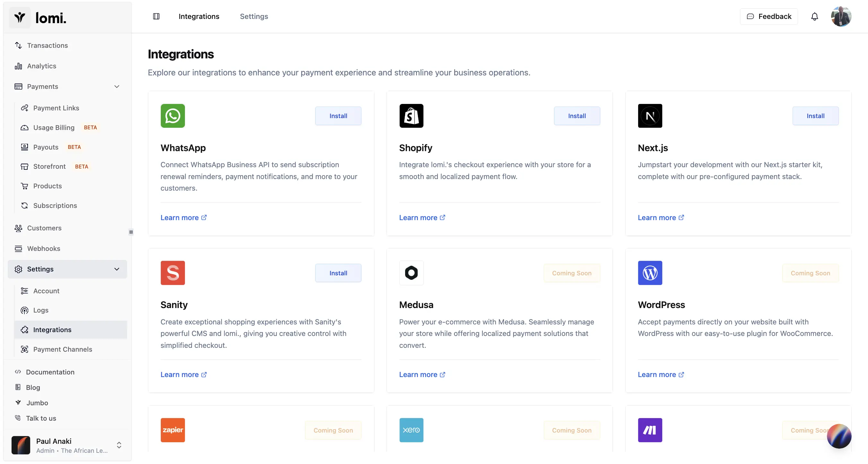
Task: Collapse the Settings section chevron
Action: click(117, 269)
